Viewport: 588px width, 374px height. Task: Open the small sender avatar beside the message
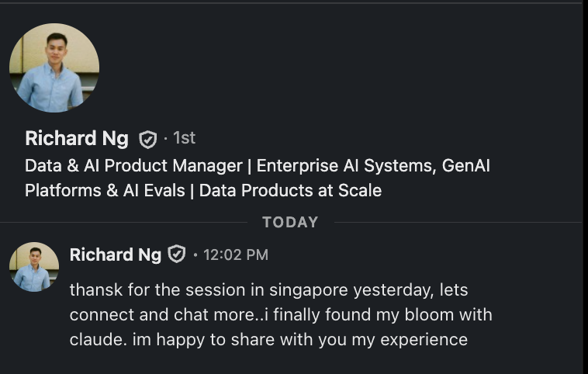pyautogui.click(x=34, y=267)
